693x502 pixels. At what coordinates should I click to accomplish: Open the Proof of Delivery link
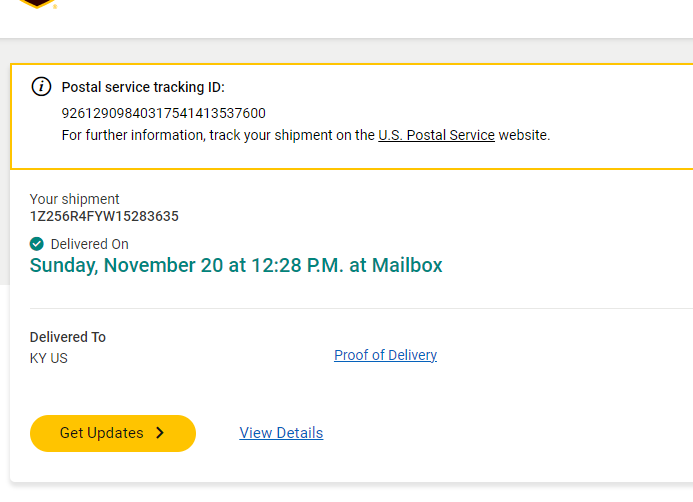385,355
